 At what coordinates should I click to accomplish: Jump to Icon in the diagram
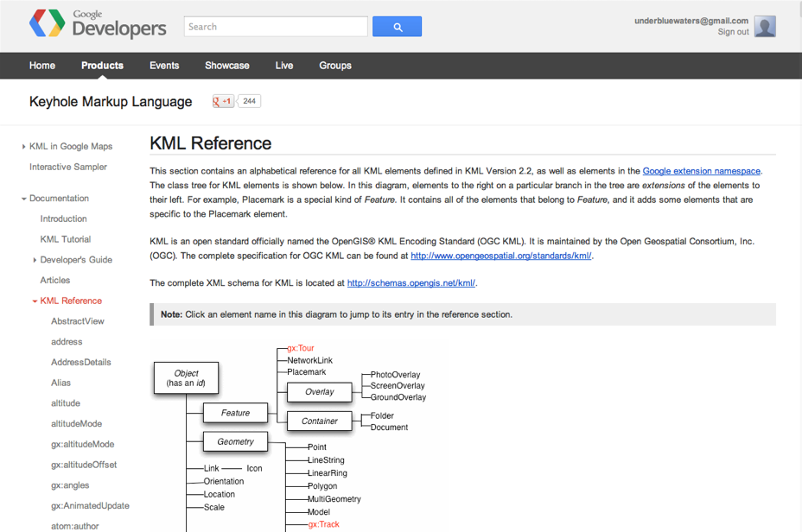254,469
